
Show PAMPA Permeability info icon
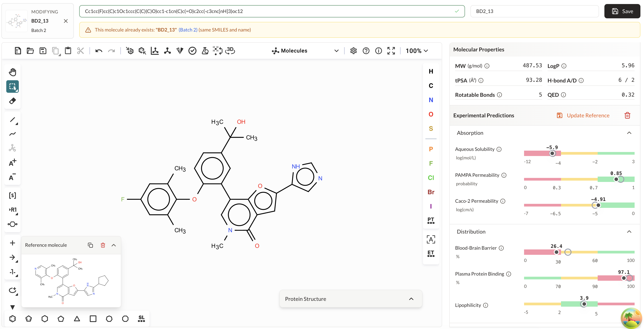coord(504,175)
